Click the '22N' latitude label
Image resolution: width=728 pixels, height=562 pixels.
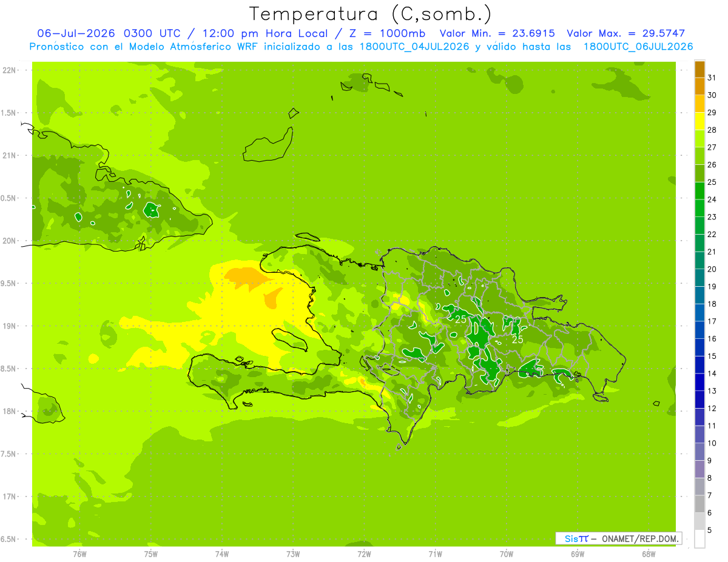pos(9,70)
